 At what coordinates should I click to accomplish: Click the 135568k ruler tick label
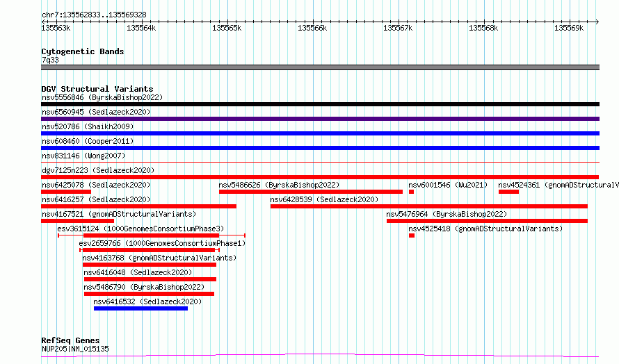tap(483, 28)
